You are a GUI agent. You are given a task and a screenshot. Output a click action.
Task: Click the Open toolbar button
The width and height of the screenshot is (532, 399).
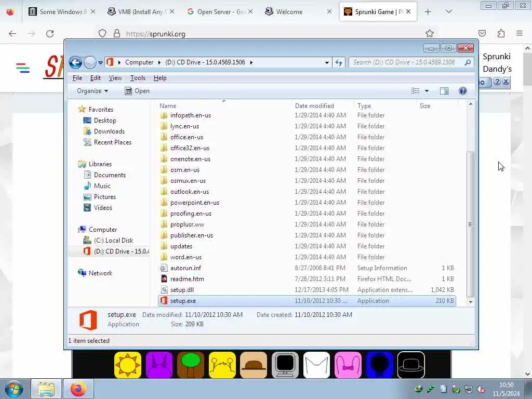pyautogui.click(x=137, y=91)
